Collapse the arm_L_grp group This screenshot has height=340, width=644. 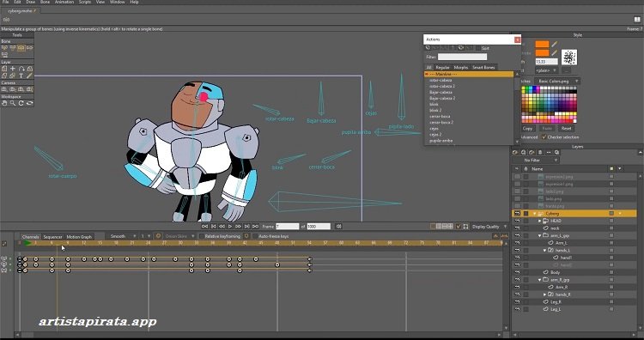pos(540,236)
